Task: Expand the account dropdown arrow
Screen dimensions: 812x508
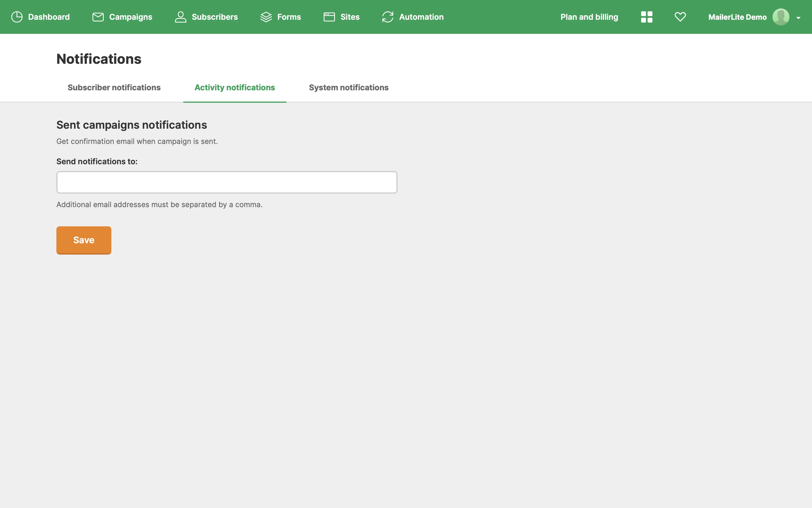Action: tap(798, 18)
